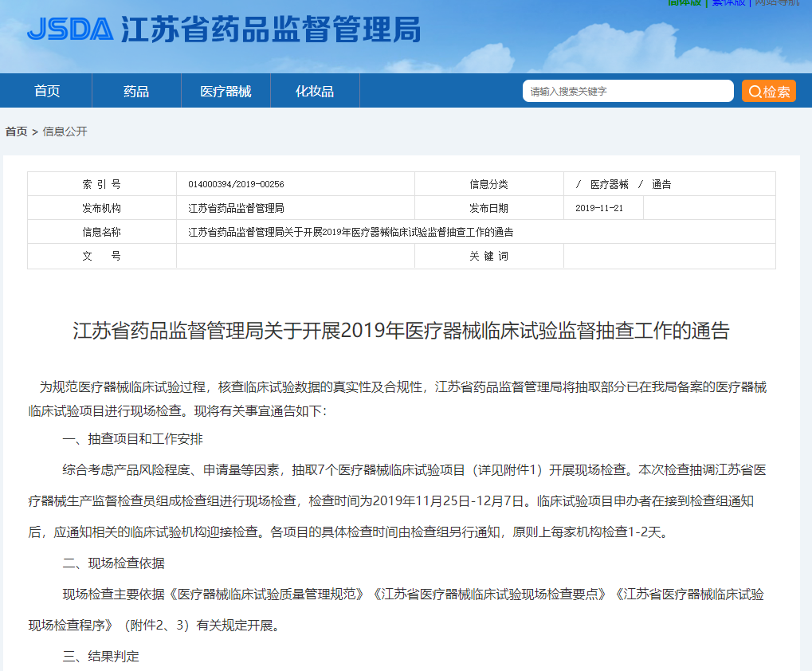The image size is (812, 671).
Task: Select index number 014000394/2019-00256 in table
Action: pyautogui.click(x=236, y=184)
